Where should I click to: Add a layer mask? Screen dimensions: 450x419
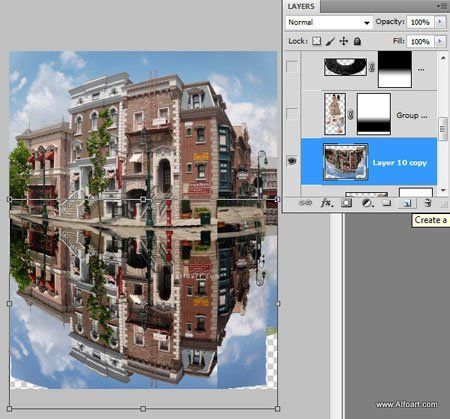346,203
